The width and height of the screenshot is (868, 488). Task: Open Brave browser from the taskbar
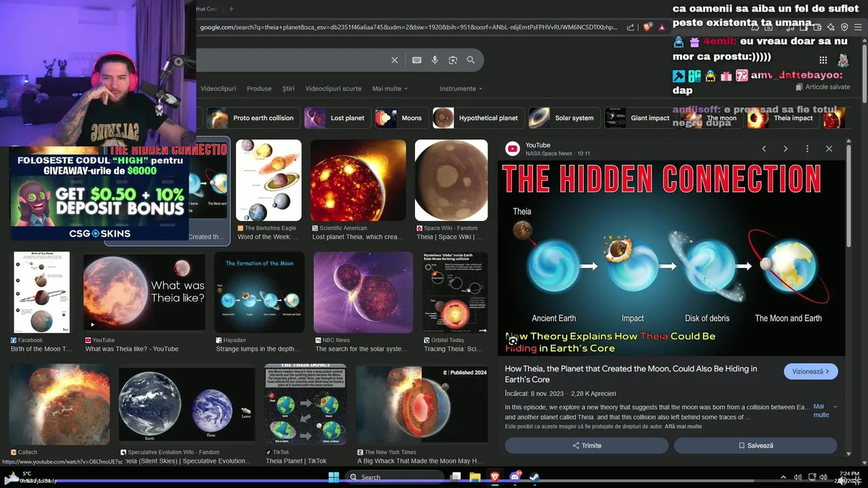click(x=495, y=477)
